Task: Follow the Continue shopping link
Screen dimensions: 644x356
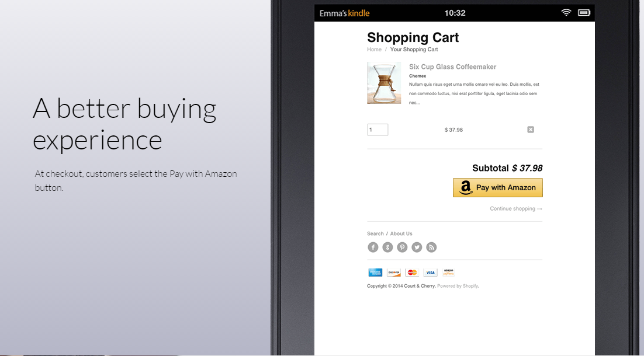Action: pos(516,209)
